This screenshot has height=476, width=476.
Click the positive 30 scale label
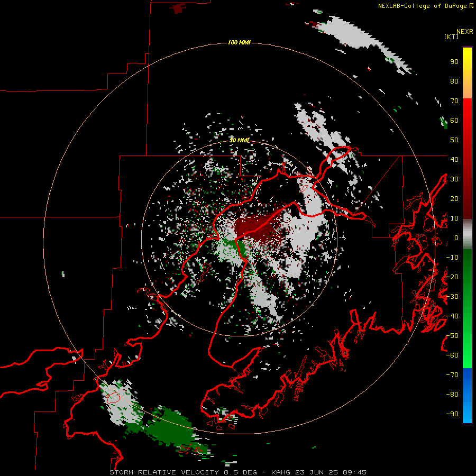point(454,179)
